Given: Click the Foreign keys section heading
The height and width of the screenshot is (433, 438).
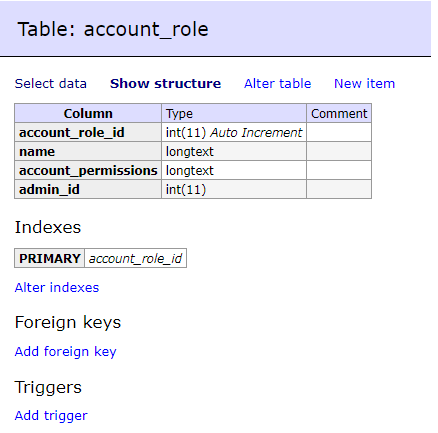Looking at the screenshot, I should point(68,323).
